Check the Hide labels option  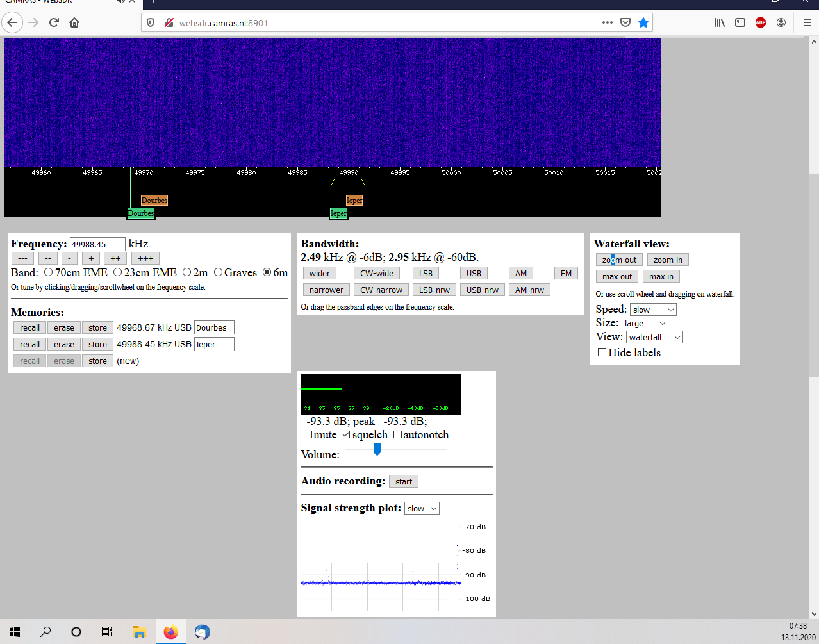coord(602,352)
